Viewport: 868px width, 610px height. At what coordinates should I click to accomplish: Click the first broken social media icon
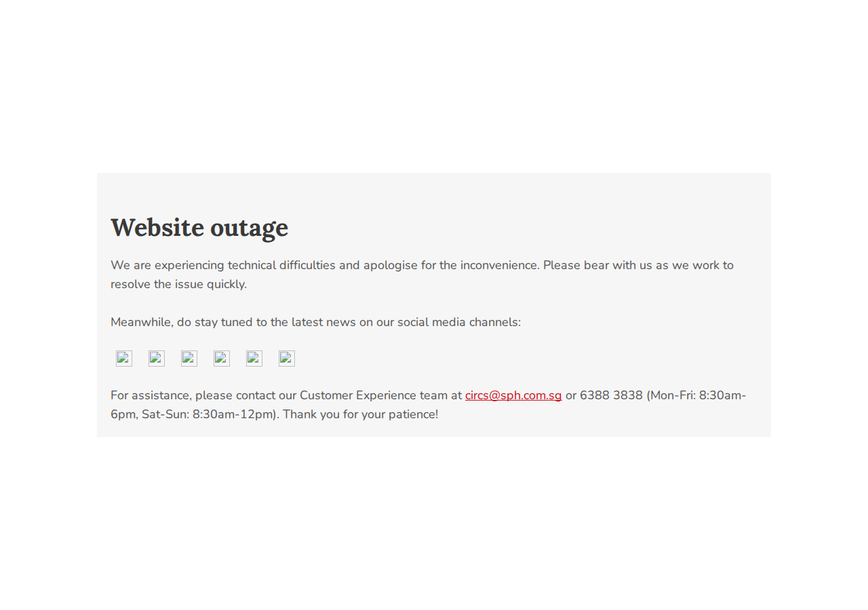tap(124, 359)
